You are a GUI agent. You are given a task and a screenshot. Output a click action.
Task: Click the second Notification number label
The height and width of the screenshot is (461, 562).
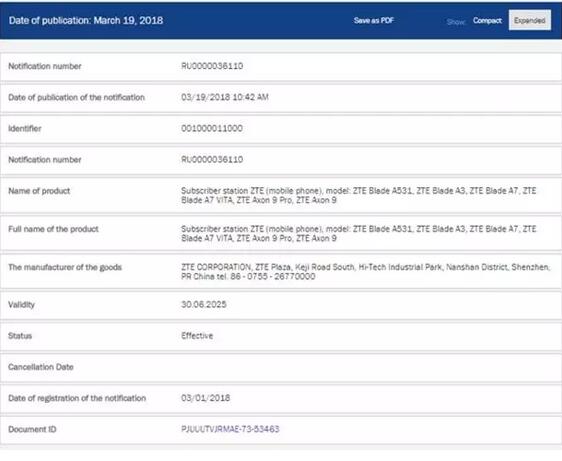45,160
